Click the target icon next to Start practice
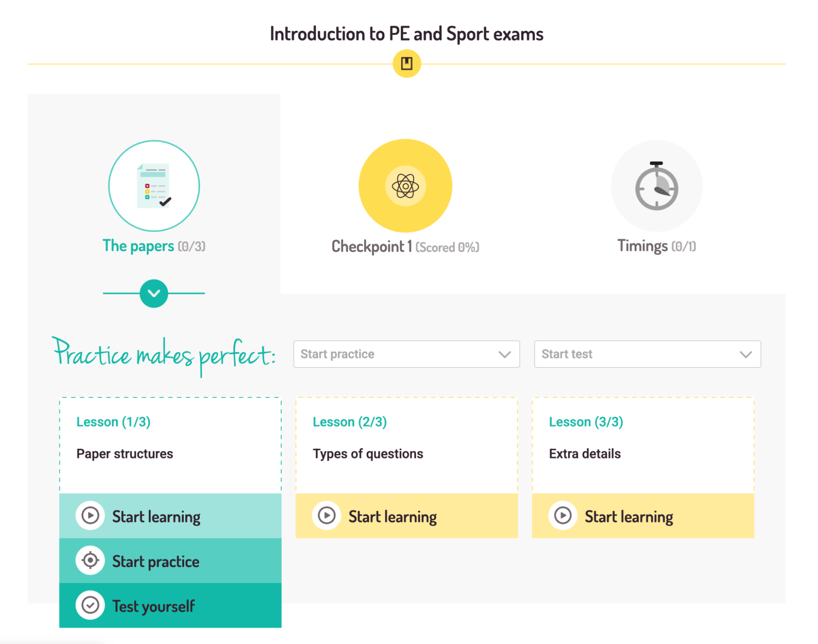 pos(90,561)
